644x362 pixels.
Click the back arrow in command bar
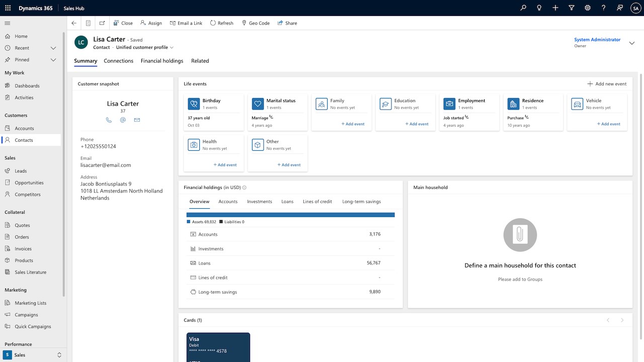coord(74,23)
